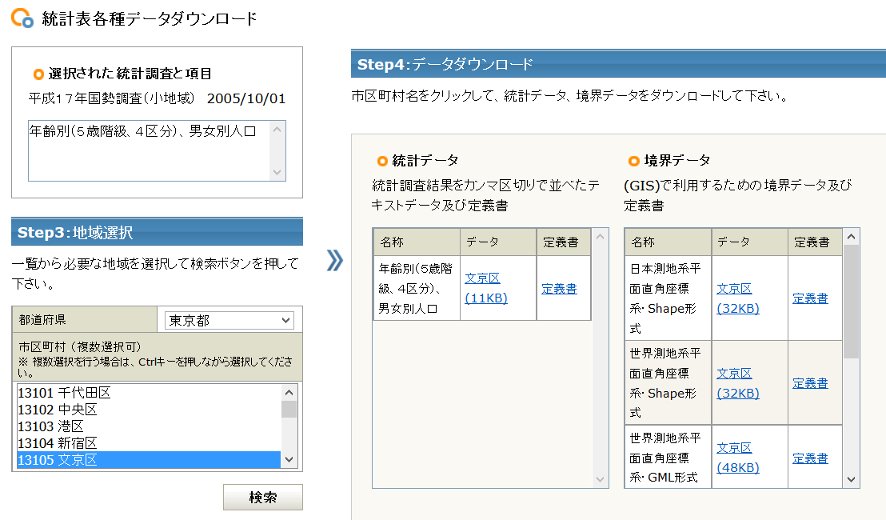The width and height of the screenshot is (886, 520).
Task: Download 文京区 (11KB) statistics data
Action: (486, 288)
